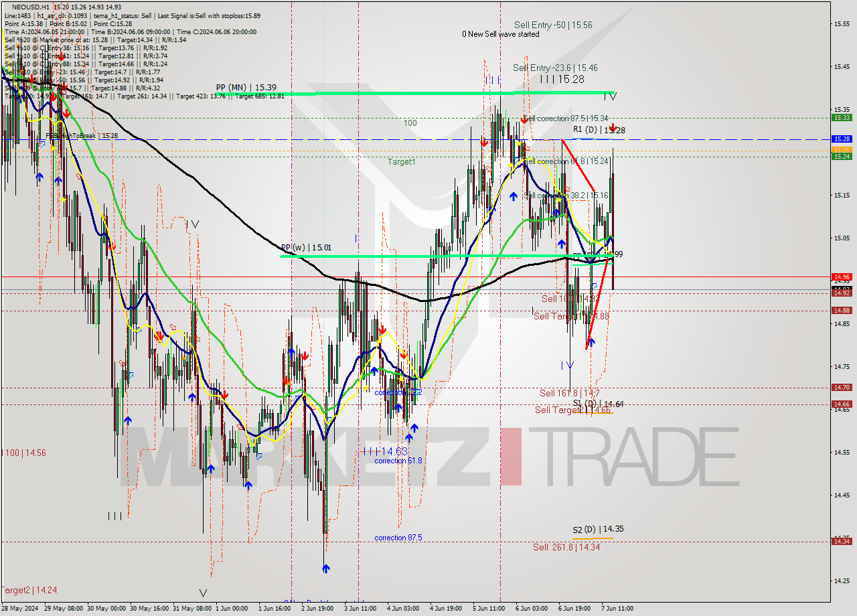Select the 'Sell 261.8 | 14.34' label
Viewport: 857px width, 616px height.
click(x=566, y=547)
